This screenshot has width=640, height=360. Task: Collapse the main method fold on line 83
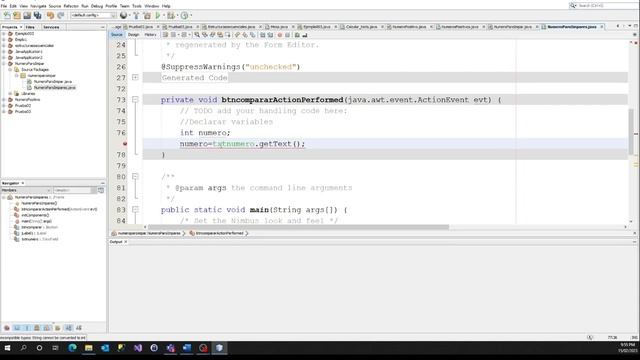(135, 210)
